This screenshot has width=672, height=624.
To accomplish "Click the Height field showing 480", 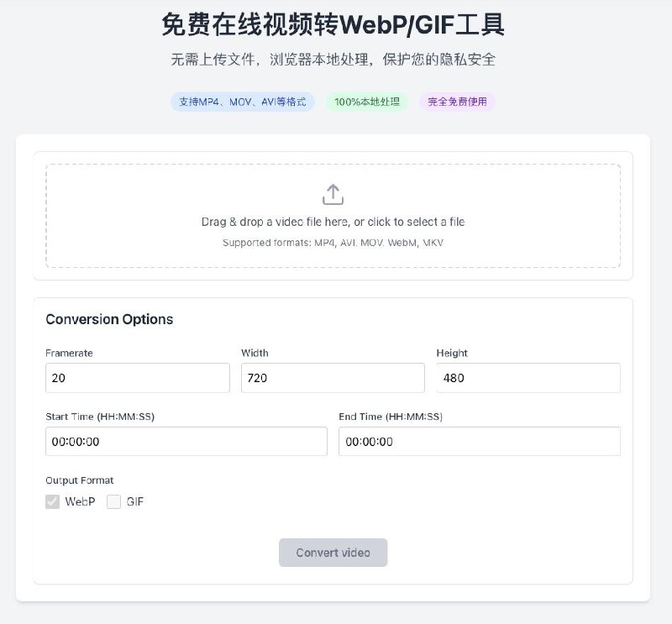I will pos(528,378).
